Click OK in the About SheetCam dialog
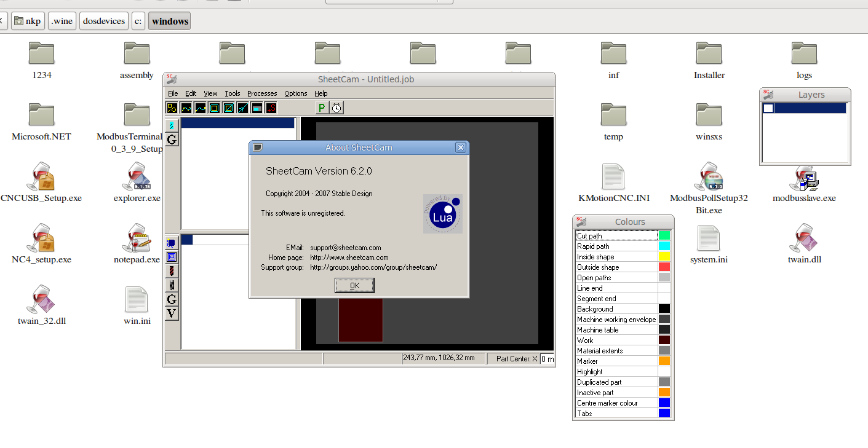868x448 pixels. pyautogui.click(x=354, y=285)
